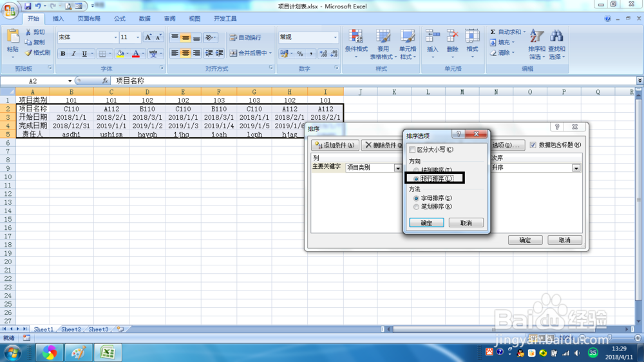Viewport: 644px width, 362px height.
Task: Click the AutoSum (自动求和) sigma icon
Action: [x=493, y=32]
